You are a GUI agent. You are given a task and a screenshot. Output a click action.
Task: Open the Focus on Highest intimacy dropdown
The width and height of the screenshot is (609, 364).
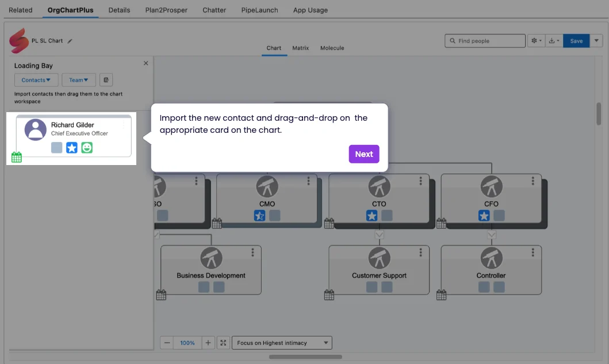[x=281, y=343]
